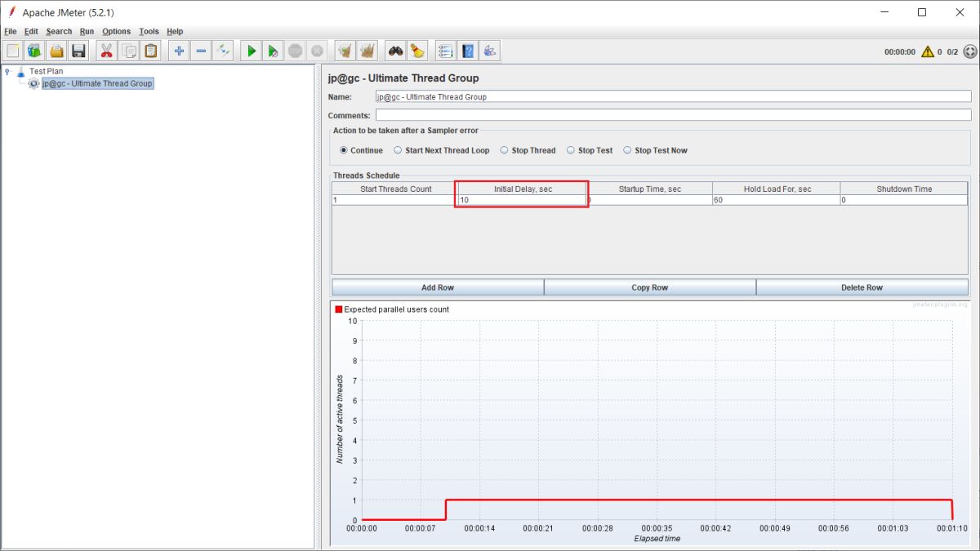Click the Toggle enable/disable icon
The width and height of the screenshot is (980, 551).
pyautogui.click(x=223, y=51)
